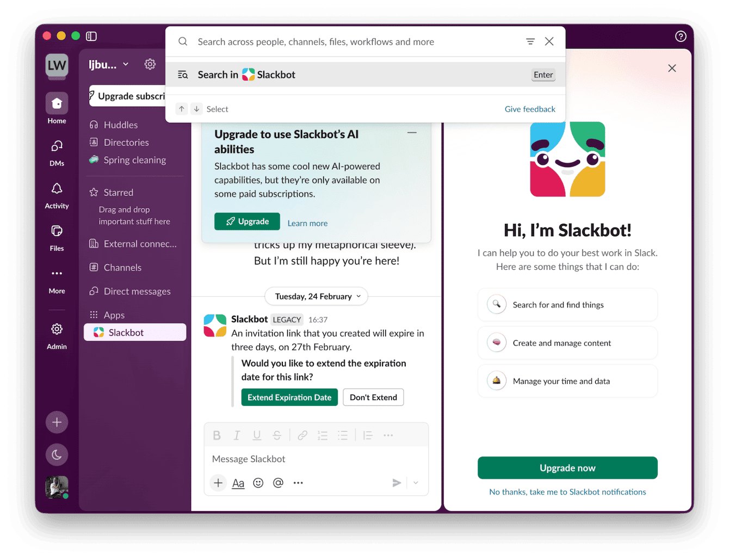This screenshot has height=560, width=729.
Task: Toggle italic formatting in composer
Action: [x=237, y=435]
